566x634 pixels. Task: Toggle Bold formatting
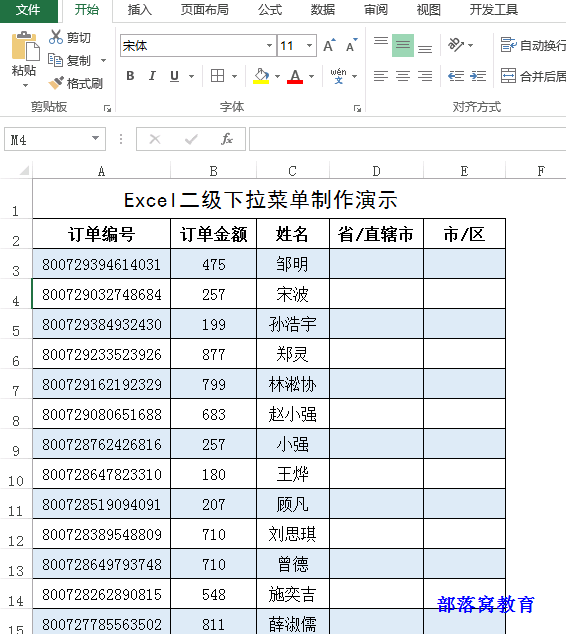pos(130,76)
